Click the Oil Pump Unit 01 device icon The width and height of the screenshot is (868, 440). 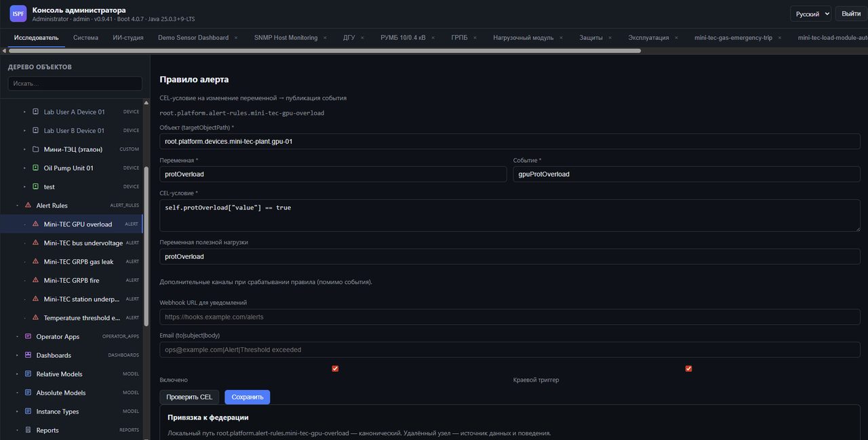35,168
